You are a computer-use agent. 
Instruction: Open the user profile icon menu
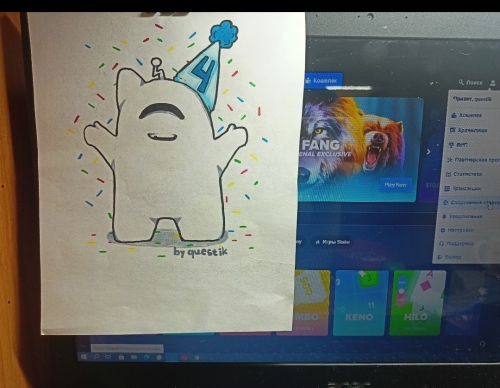pyautogui.click(x=492, y=83)
